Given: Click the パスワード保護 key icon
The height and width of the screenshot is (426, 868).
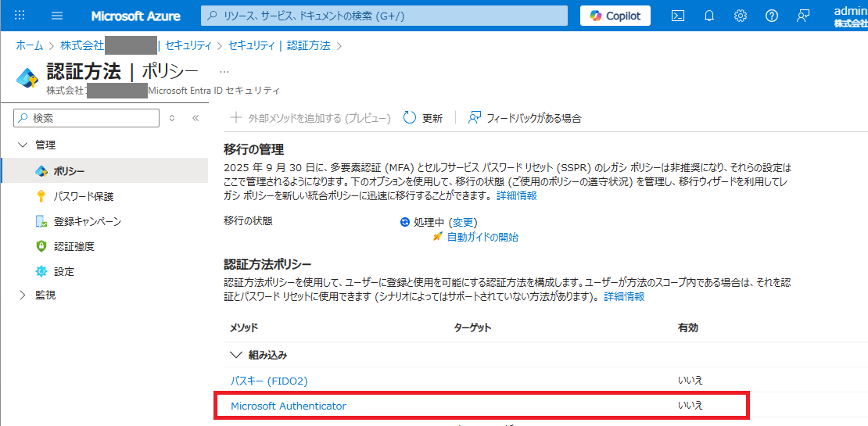Looking at the screenshot, I should pos(41,196).
